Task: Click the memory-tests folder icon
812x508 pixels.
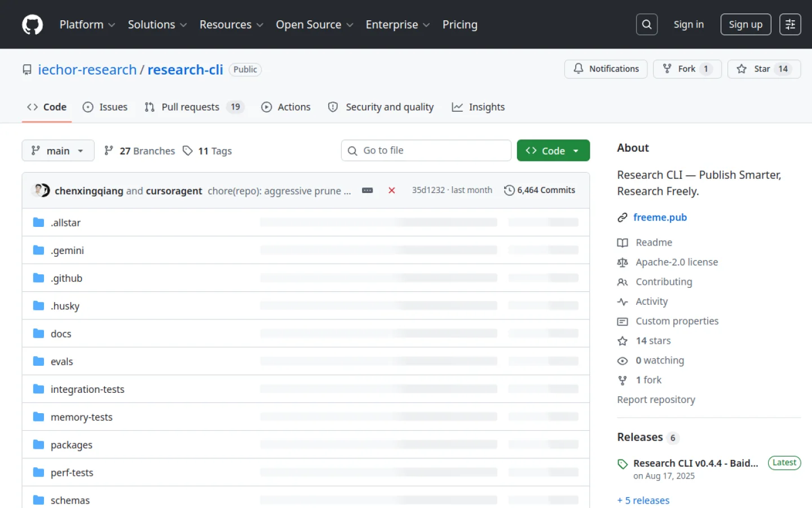Action: coord(38,417)
